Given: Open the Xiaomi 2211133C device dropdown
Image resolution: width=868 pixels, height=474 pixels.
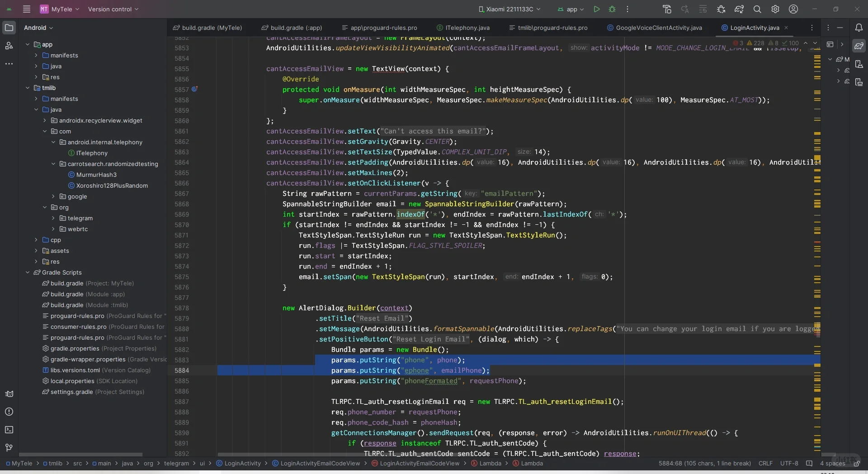Looking at the screenshot, I should click(x=509, y=9).
